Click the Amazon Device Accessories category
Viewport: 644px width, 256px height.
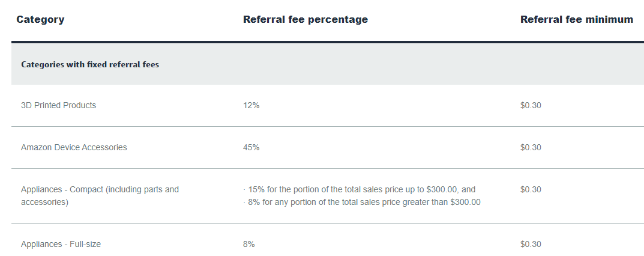click(74, 147)
